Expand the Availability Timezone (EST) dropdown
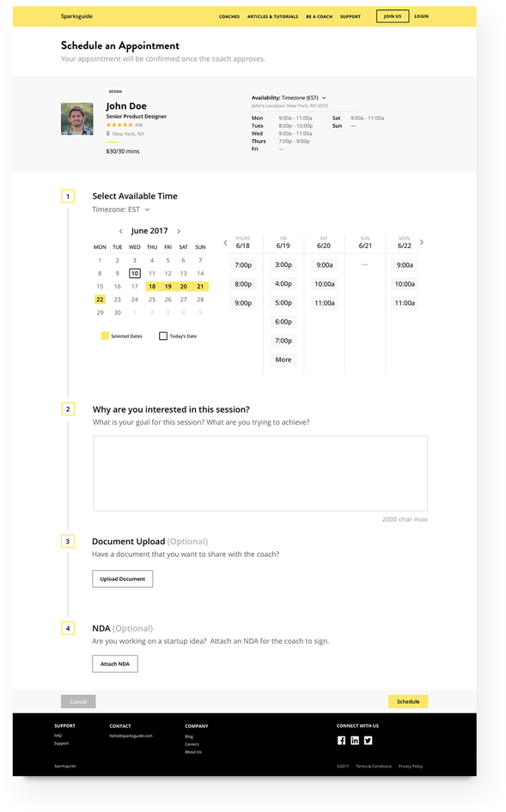 [324, 98]
